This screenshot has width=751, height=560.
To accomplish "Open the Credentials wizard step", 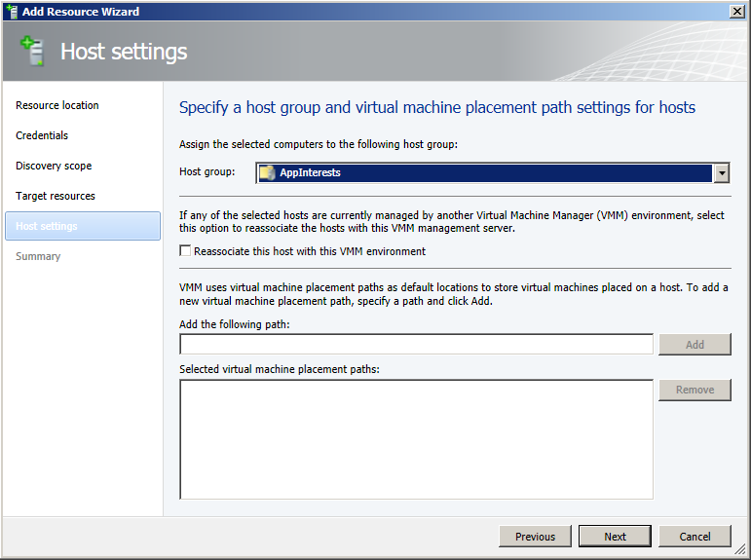I will pos(42,135).
